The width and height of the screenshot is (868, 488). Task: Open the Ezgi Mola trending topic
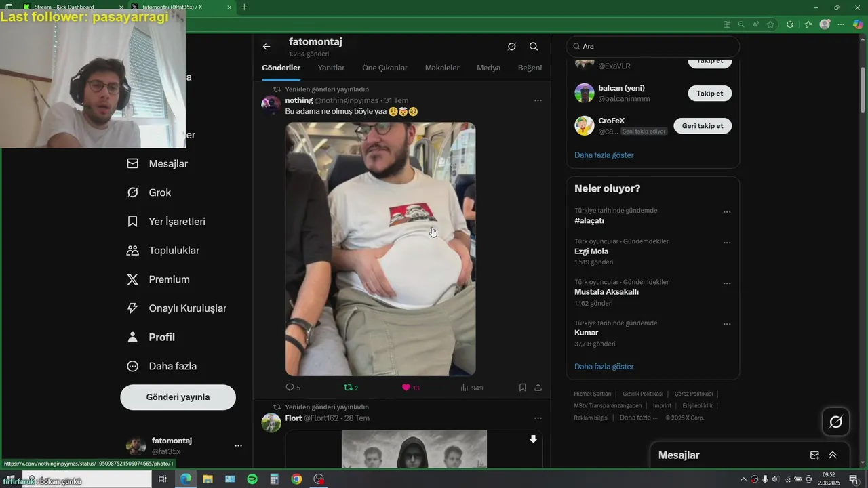591,251
